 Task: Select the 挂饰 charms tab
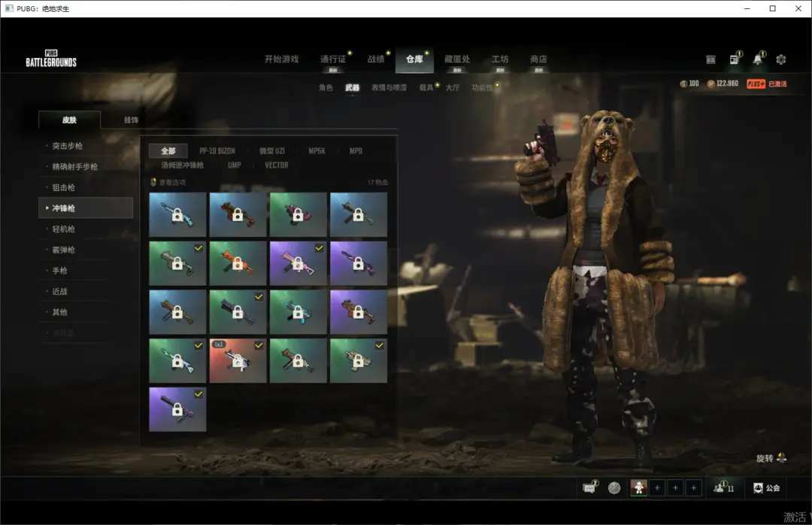[131, 120]
